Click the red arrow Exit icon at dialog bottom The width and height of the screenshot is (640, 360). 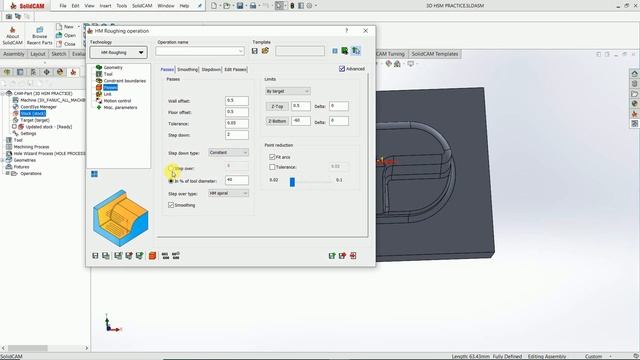tap(342, 256)
